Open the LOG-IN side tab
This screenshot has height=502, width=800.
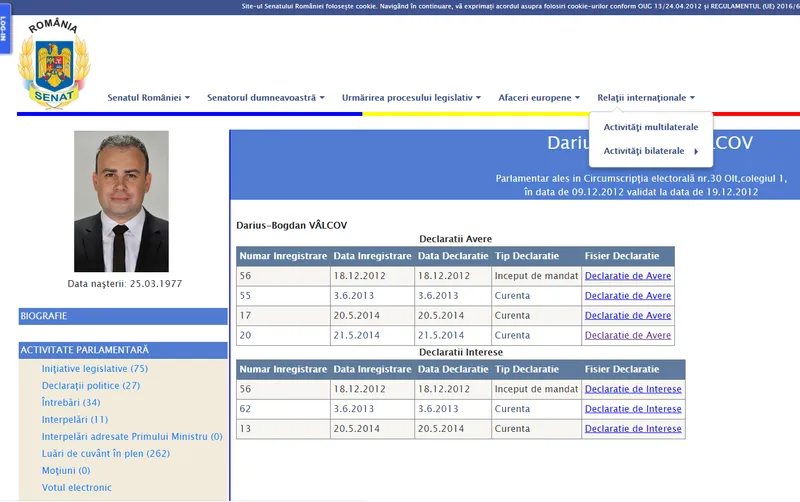point(5,27)
